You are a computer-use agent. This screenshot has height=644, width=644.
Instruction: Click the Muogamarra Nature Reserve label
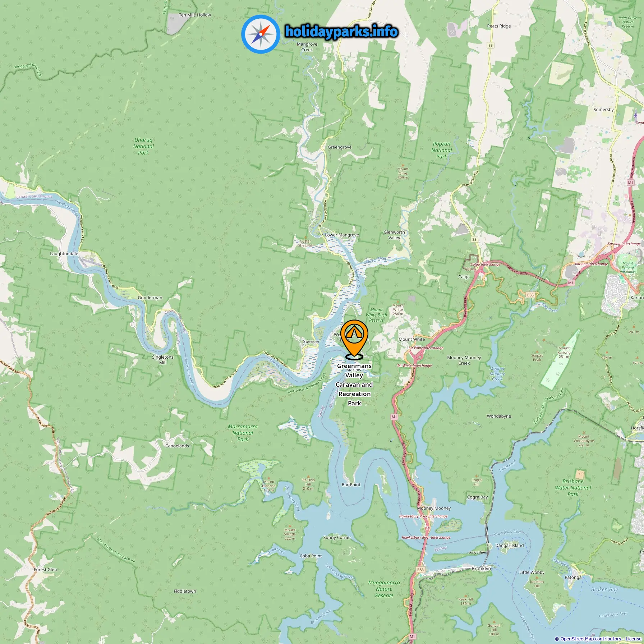(x=384, y=589)
